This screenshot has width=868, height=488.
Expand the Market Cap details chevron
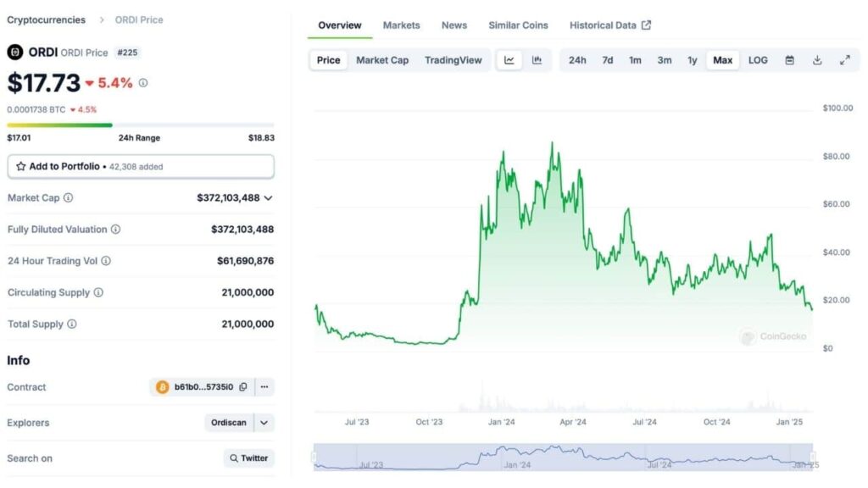[x=270, y=197]
